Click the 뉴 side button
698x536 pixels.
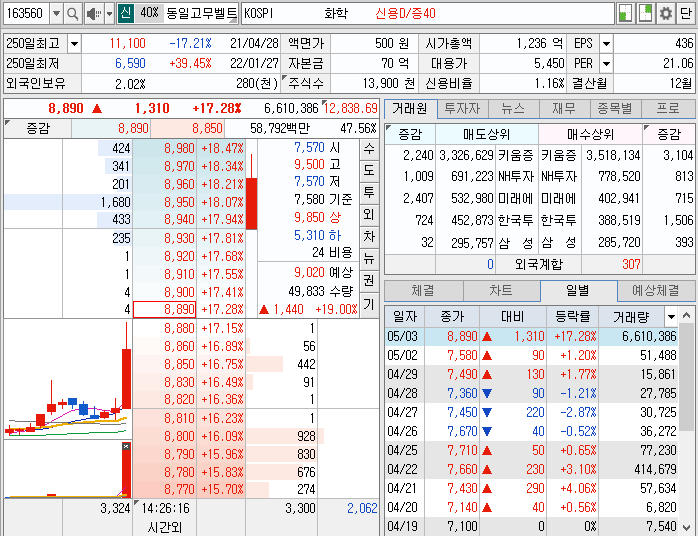click(x=369, y=260)
